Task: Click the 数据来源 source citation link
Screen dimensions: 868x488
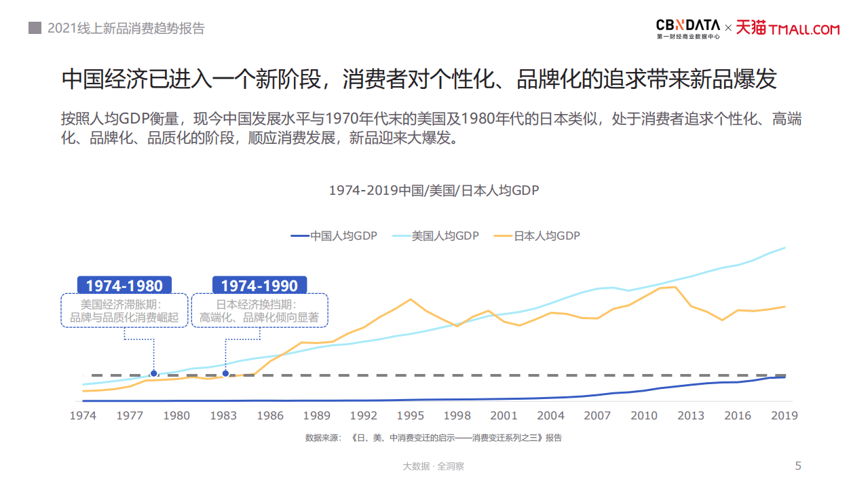Action: (x=434, y=438)
